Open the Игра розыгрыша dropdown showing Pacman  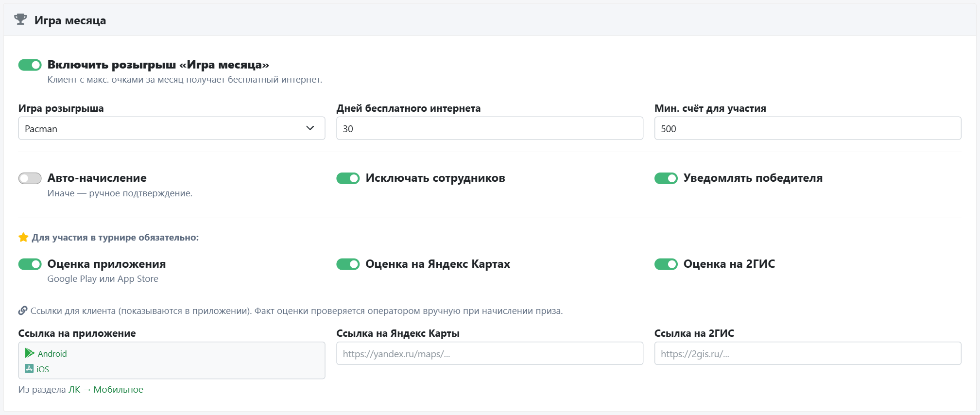[172, 128]
